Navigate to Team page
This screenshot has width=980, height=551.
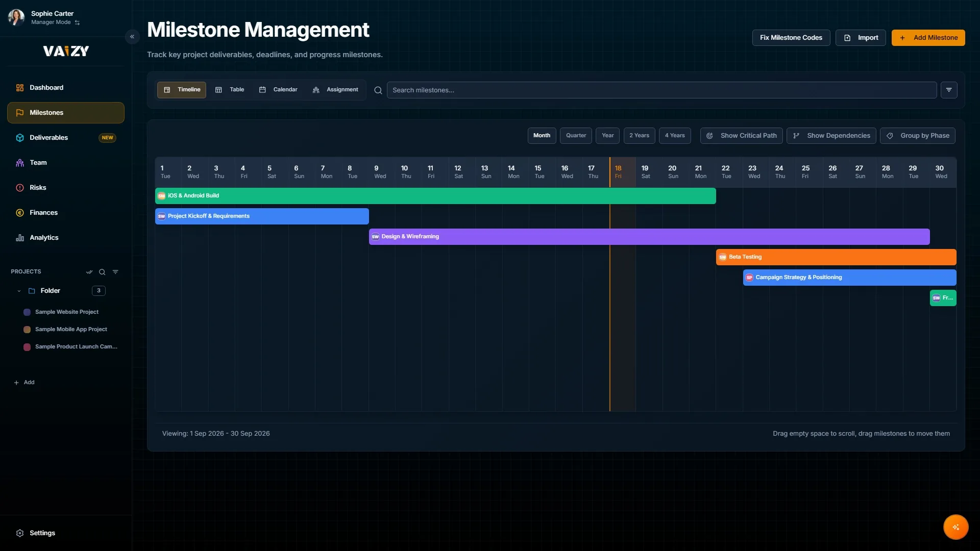point(66,163)
